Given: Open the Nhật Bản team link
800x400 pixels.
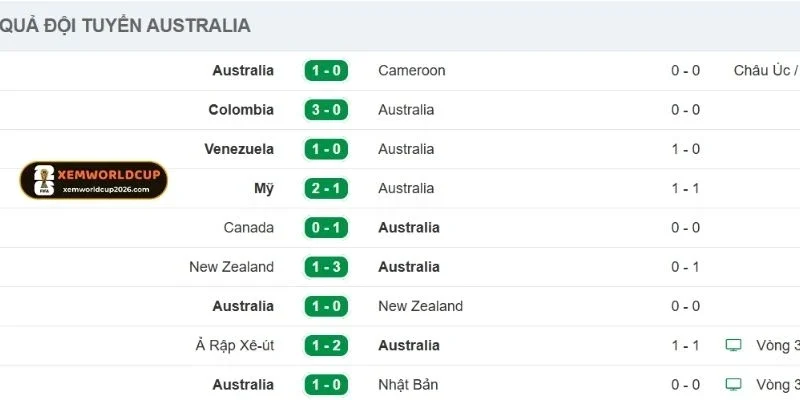Looking at the screenshot, I should point(408,384).
